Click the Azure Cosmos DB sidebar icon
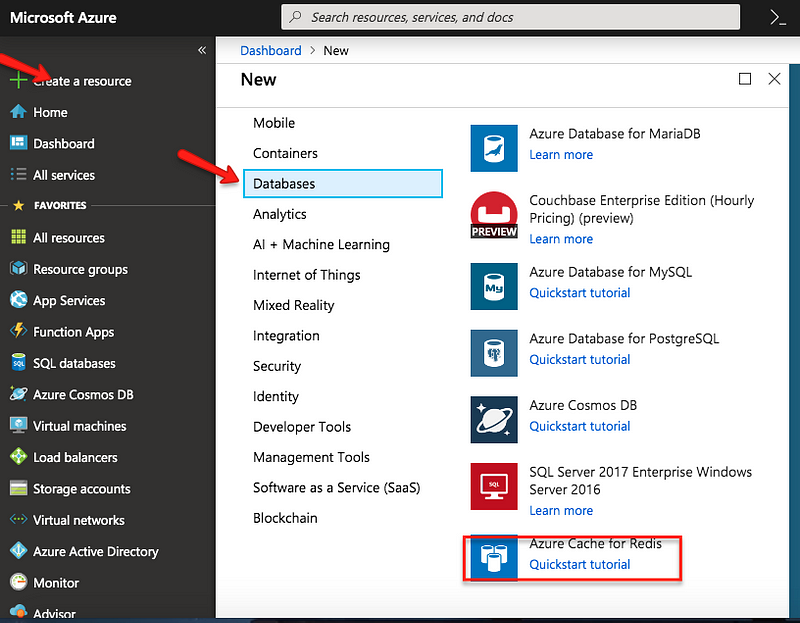 pyautogui.click(x=18, y=394)
